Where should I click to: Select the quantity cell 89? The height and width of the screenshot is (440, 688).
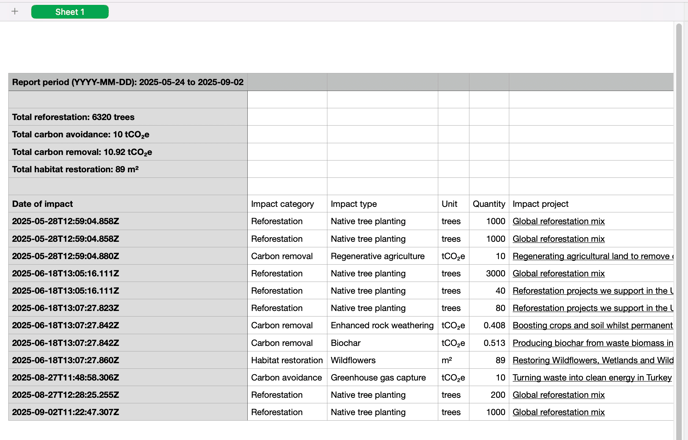tap(489, 360)
